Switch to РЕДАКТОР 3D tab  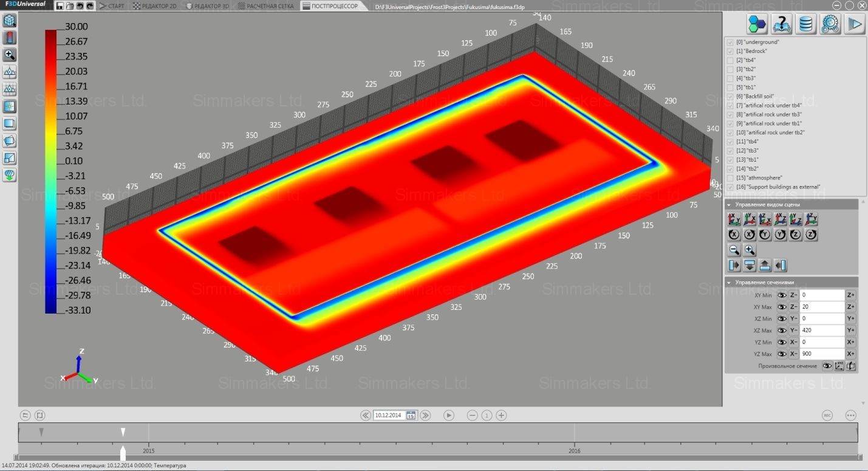click(x=208, y=6)
